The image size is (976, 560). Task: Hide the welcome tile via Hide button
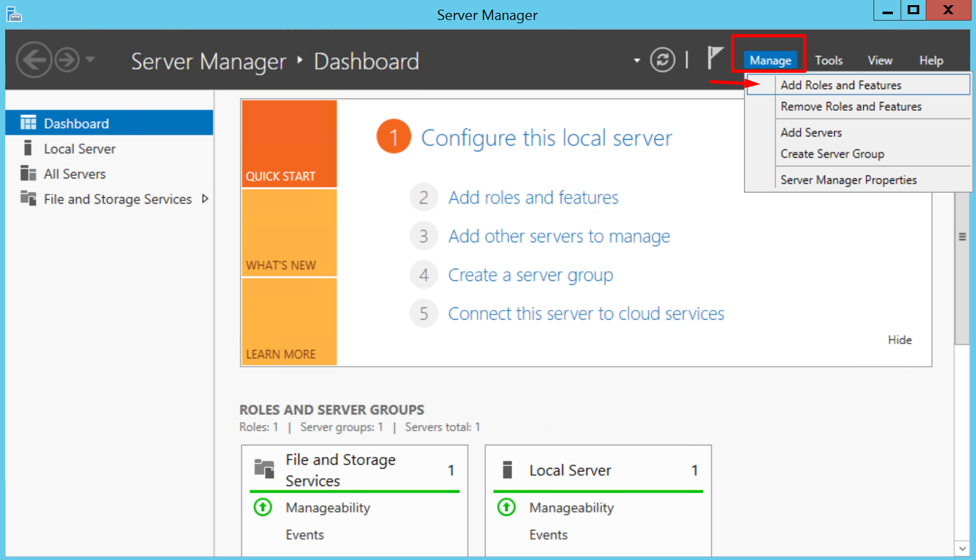(x=899, y=340)
